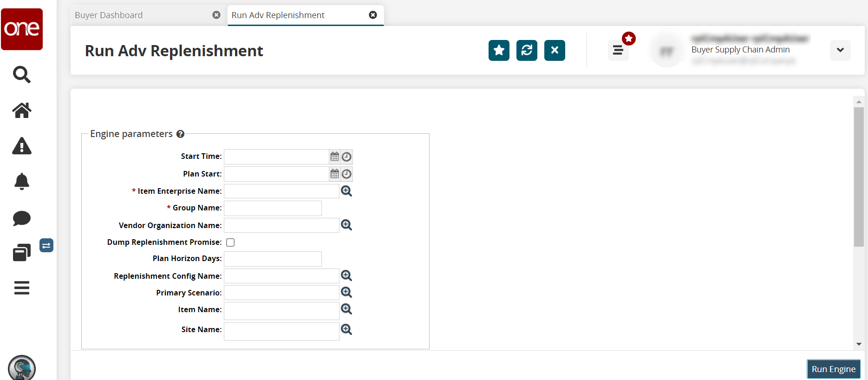Open the header menu list icon
This screenshot has width=868, height=380.
pyautogui.click(x=618, y=50)
